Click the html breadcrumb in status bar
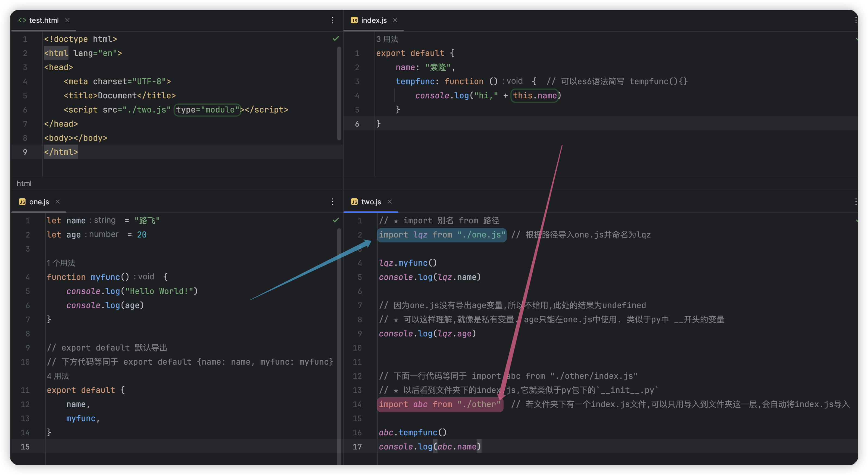The width and height of the screenshot is (868, 475). pyautogui.click(x=24, y=183)
